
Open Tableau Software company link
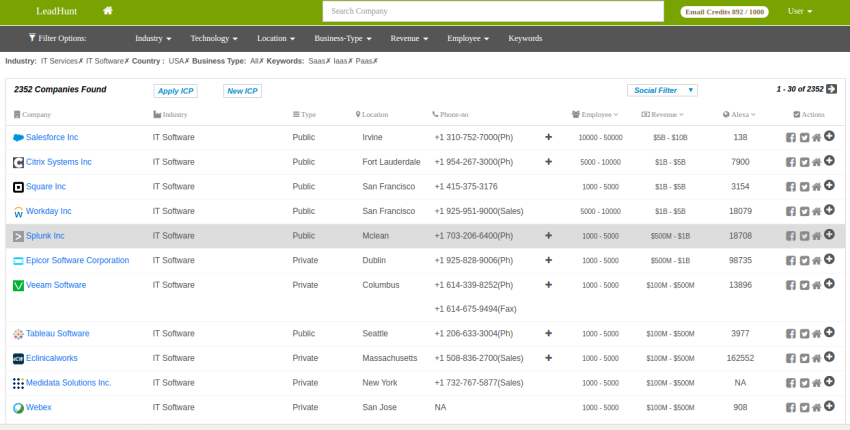pos(57,333)
